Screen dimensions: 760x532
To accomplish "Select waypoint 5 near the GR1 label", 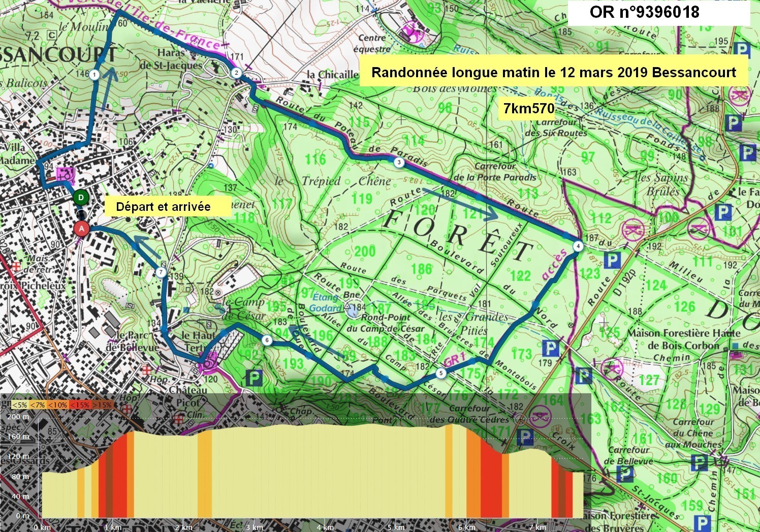I will tap(440, 373).
